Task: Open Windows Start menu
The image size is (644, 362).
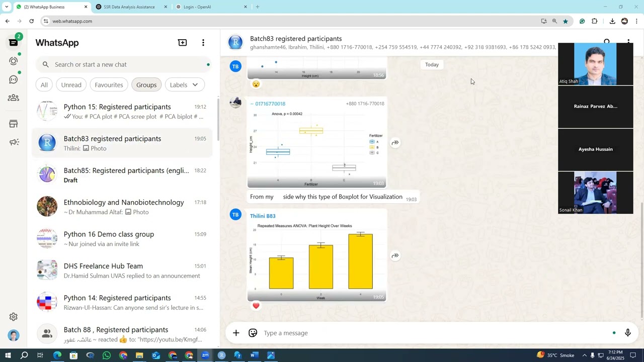Action: tap(8, 355)
